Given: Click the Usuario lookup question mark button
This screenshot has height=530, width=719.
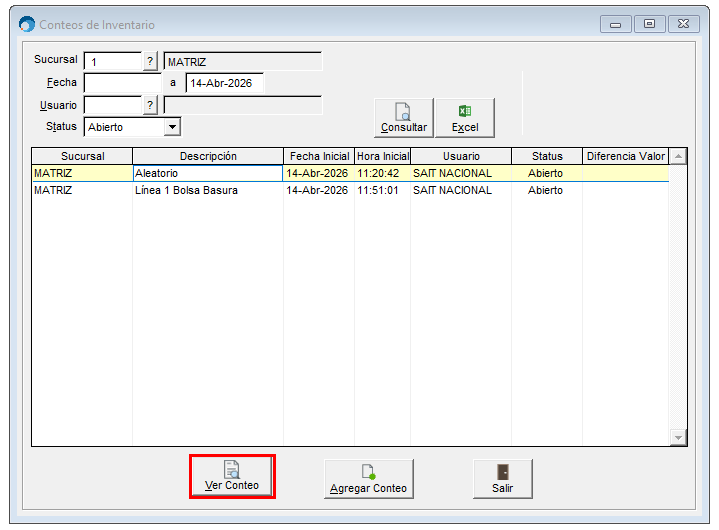Looking at the screenshot, I should 151,105.
